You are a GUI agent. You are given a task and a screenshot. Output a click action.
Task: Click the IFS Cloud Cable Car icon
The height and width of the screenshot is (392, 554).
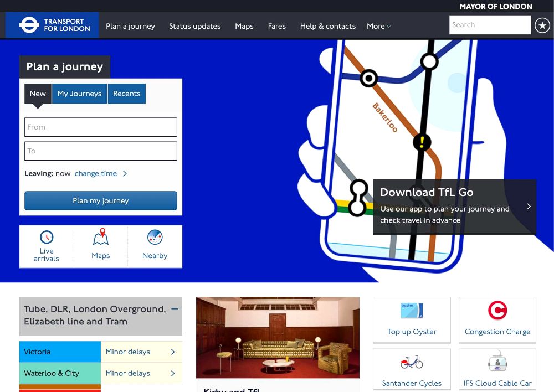(x=497, y=362)
